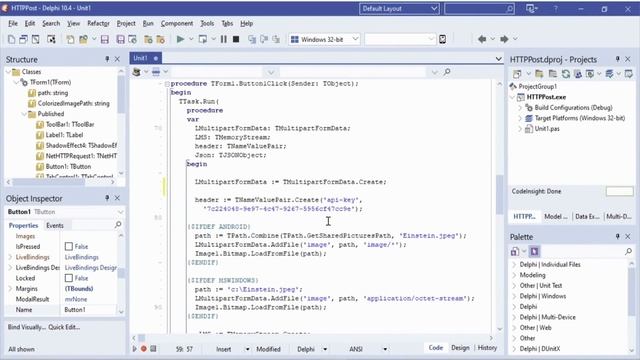The width and height of the screenshot is (640, 360).
Task: Open the File menu
Action: (13, 23)
